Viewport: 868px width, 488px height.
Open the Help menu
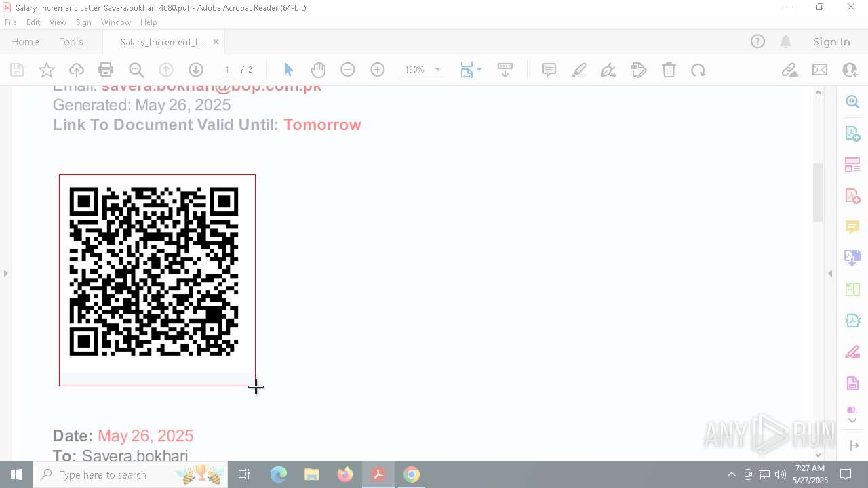tap(149, 22)
